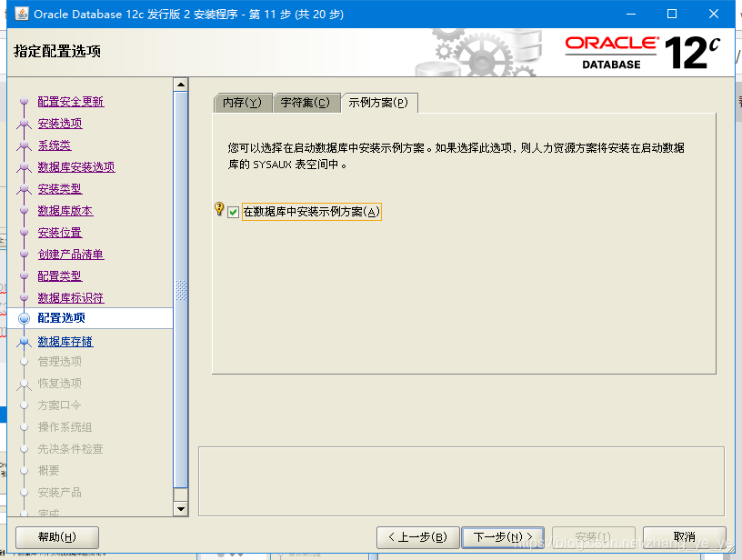
Task: Minimize the installer window
Action: click(631, 14)
